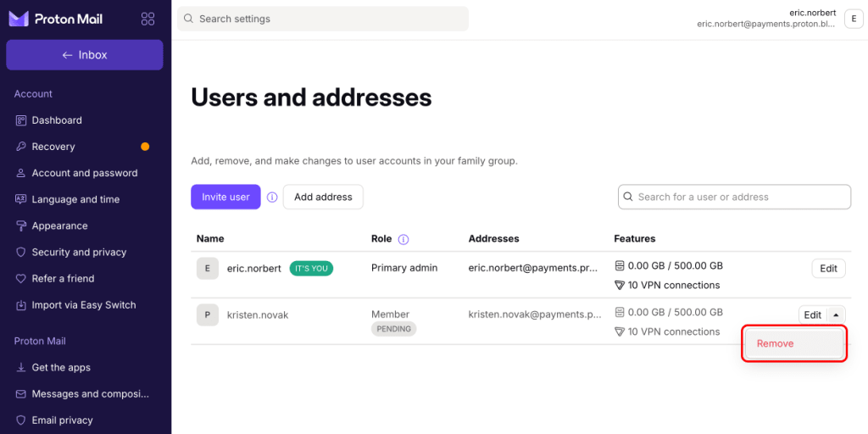Click the P avatar for kristen.novak
Image resolution: width=868 pixels, height=434 pixels.
208,315
